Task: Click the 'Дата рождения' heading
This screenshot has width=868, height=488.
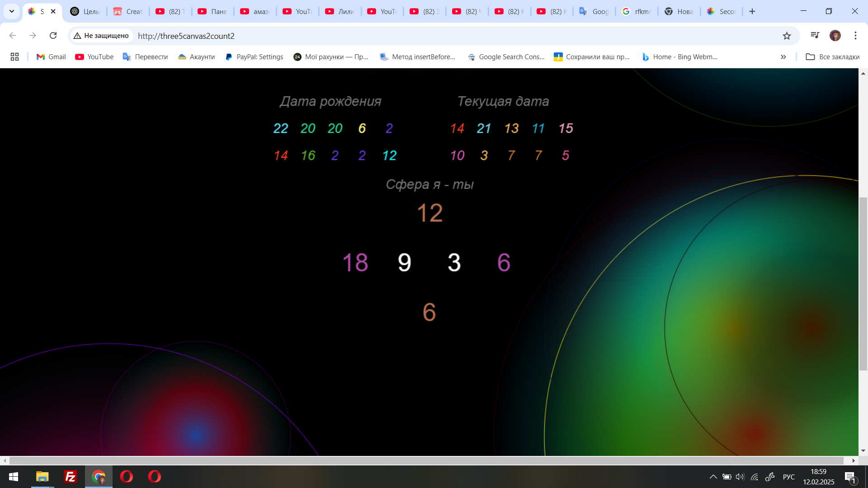Action: tap(330, 101)
